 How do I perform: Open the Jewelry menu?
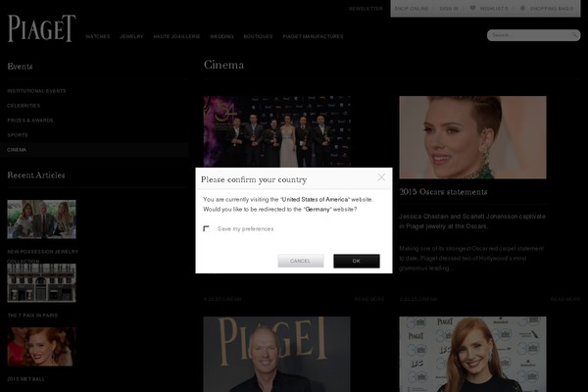tap(131, 36)
